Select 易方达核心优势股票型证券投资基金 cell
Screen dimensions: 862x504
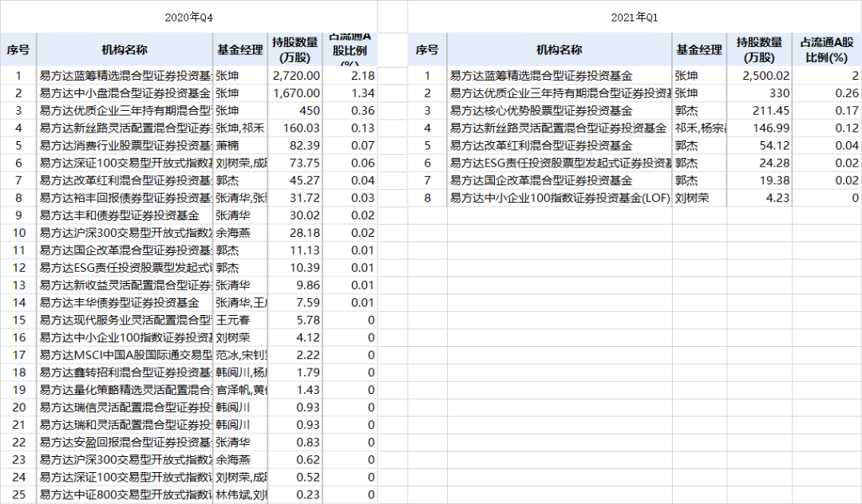point(560,111)
